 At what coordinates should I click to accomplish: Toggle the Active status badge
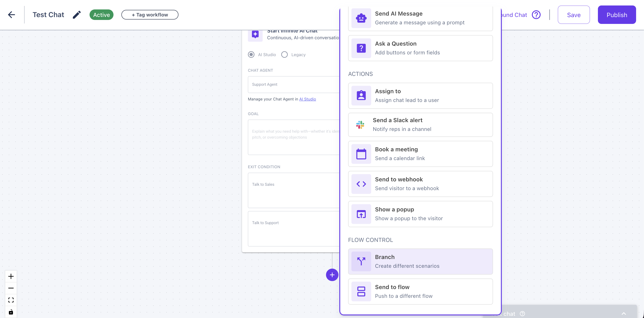tap(101, 15)
